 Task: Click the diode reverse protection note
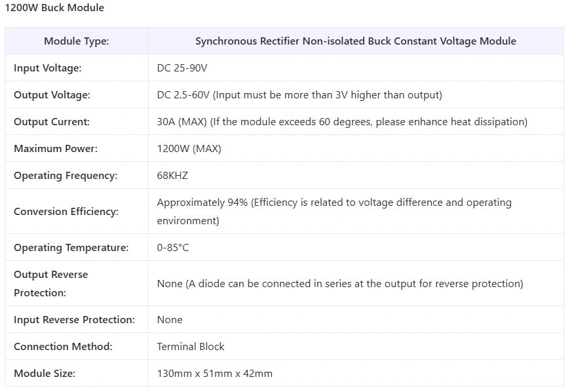coord(340,284)
